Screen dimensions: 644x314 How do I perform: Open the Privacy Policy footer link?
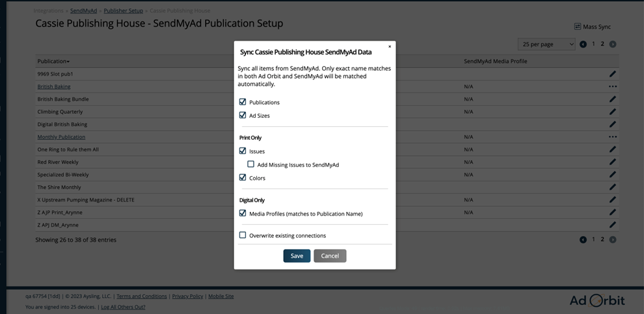click(x=187, y=296)
